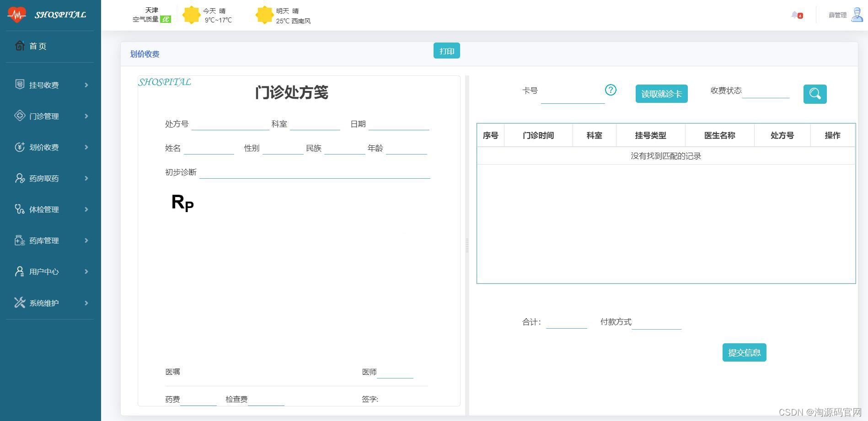868x421 pixels.
Task: Expand the 挂号收费 menu chevron
Action: [86, 85]
